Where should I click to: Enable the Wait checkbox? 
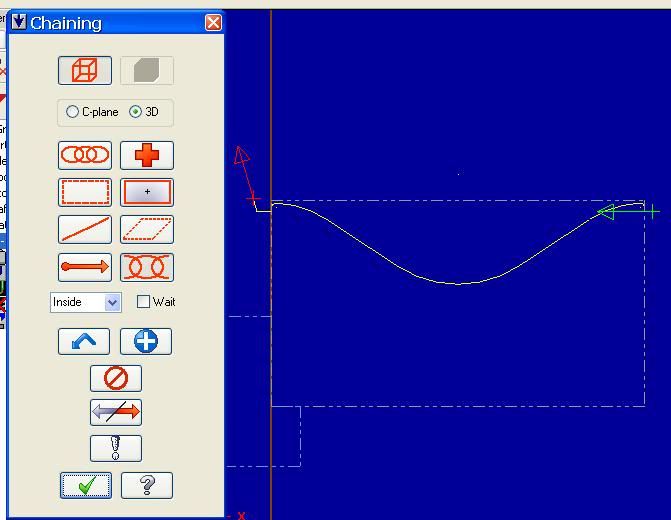pos(143,302)
